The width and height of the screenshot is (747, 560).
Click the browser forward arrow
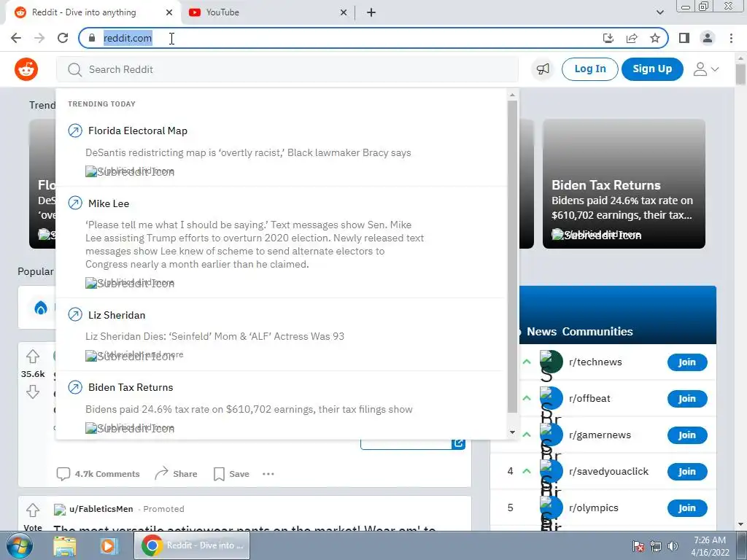(x=39, y=38)
